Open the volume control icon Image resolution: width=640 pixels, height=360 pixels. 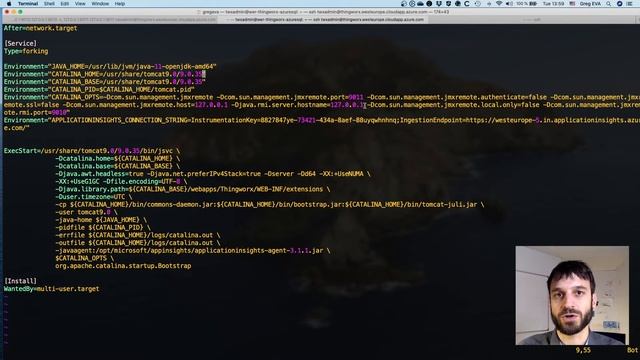509,4
